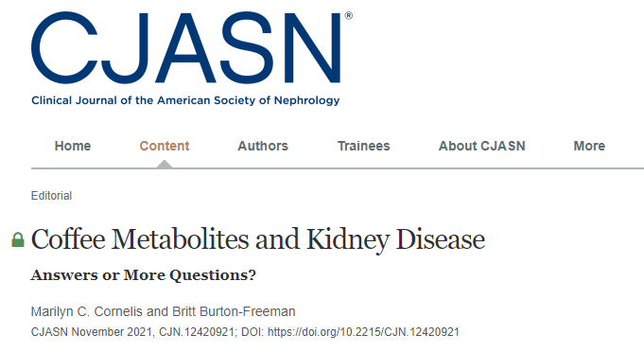
Task: Open the More navigation menu
Action: point(589,146)
